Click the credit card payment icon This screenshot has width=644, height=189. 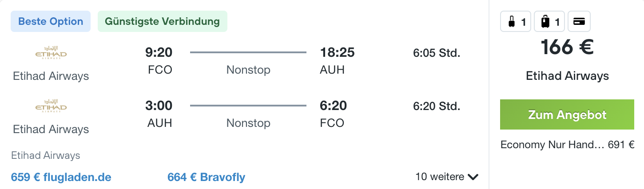coord(579,21)
